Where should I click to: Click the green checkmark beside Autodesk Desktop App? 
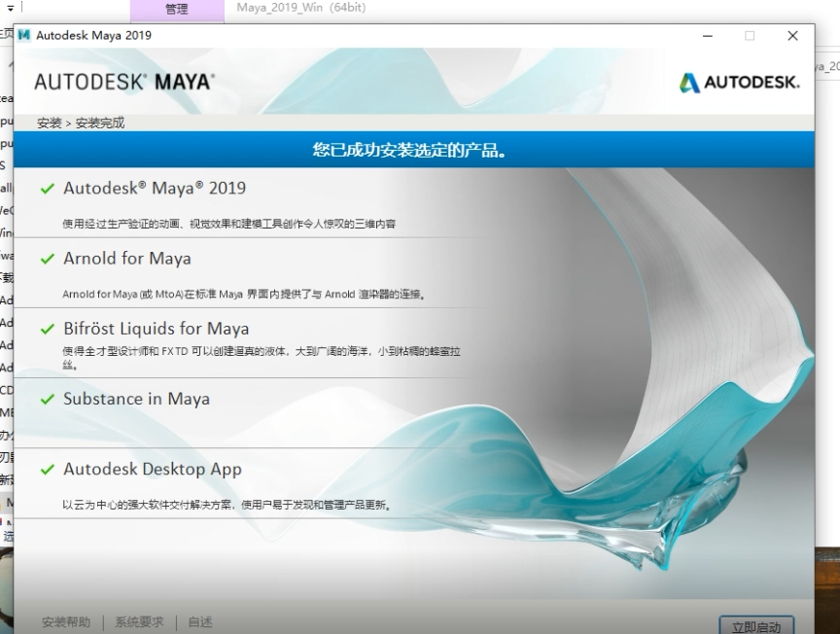tap(48, 470)
